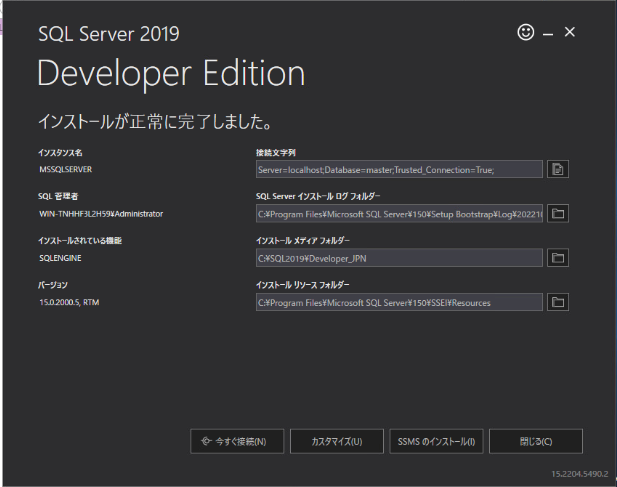The image size is (617, 487).
Task: Click the smiley feedback icon
Action: coord(526,32)
